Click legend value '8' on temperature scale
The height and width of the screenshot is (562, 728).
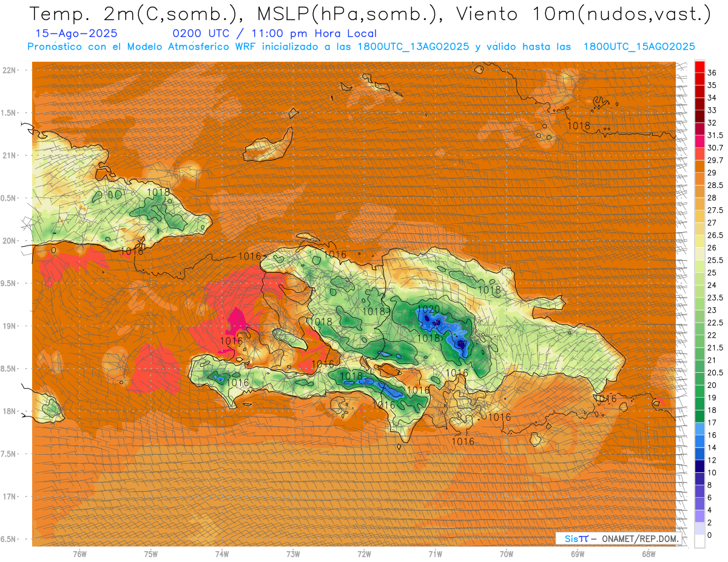point(710,486)
